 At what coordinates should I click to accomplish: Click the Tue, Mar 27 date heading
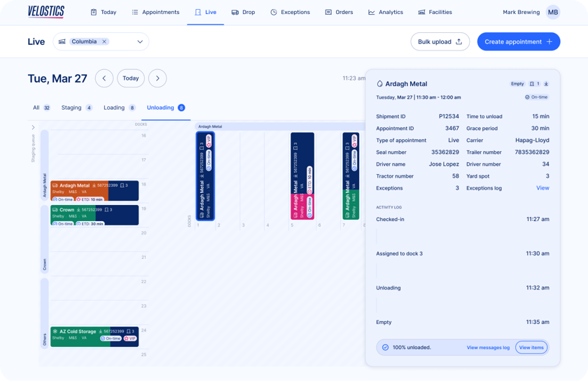click(57, 78)
